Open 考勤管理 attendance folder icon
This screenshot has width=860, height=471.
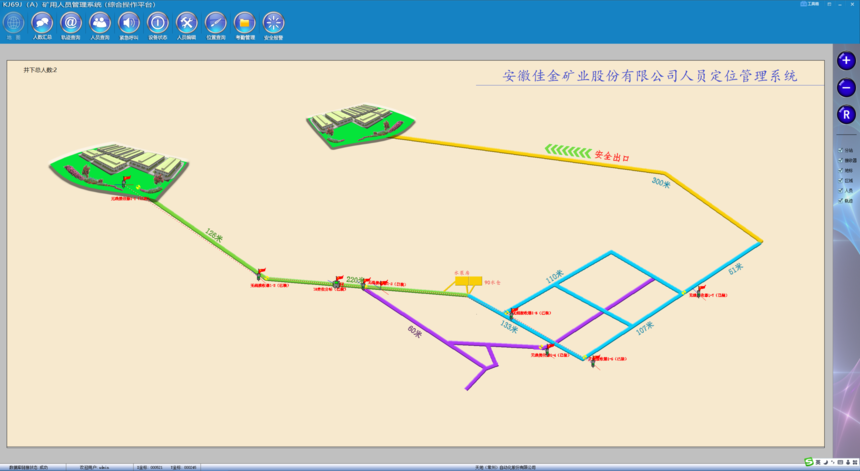pos(245,24)
